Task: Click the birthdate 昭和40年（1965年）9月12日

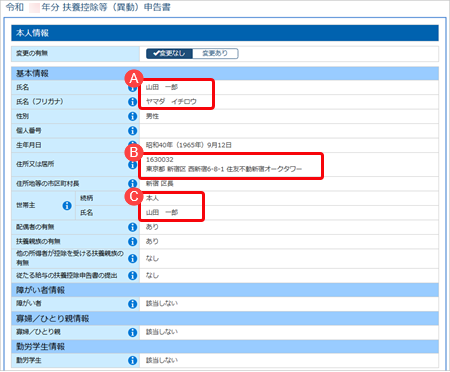Action: (189, 145)
